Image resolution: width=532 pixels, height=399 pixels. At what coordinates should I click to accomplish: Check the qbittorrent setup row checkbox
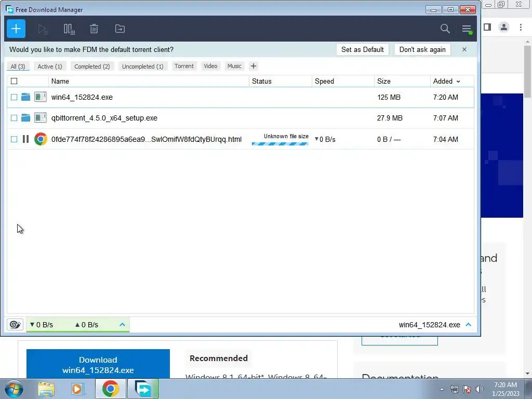[x=14, y=118]
